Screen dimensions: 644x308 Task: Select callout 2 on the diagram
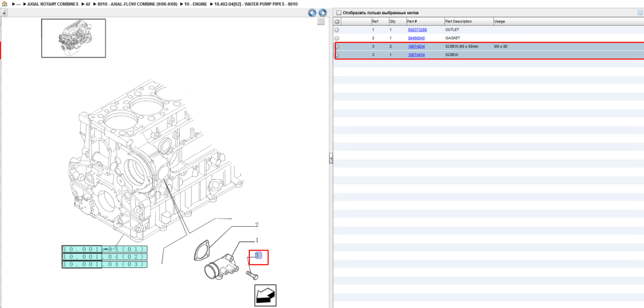click(x=257, y=225)
